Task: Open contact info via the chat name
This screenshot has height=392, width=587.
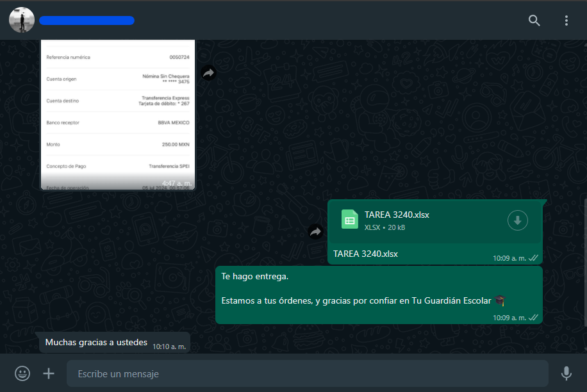Action: pyautogui.click(x=87, y=20)
